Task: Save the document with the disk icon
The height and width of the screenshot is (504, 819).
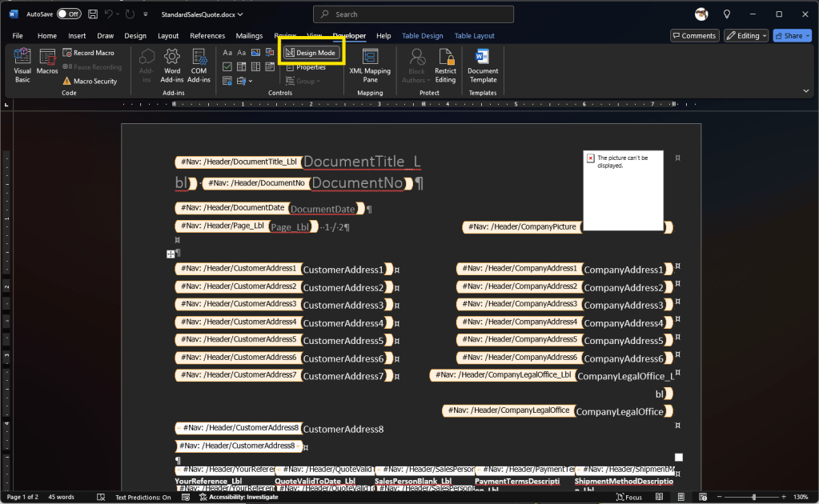Action: tap(94, 14)
